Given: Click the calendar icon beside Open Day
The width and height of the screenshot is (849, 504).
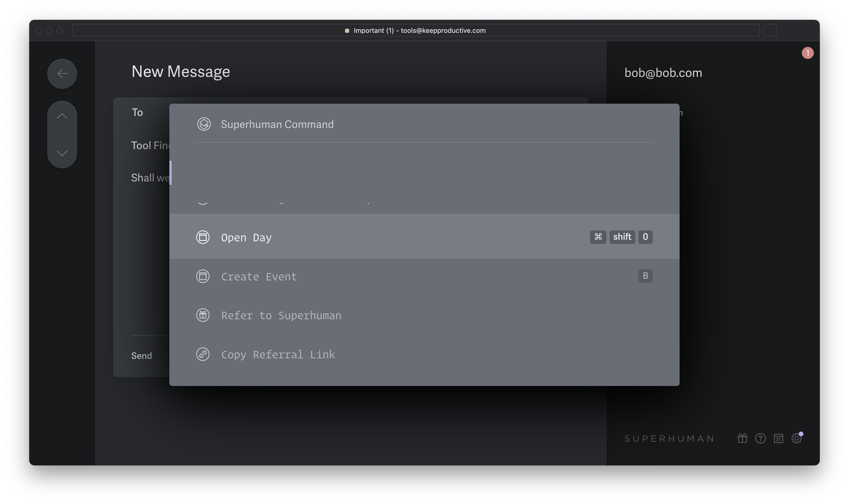Looking at the screenshot, I should point(203,237).
